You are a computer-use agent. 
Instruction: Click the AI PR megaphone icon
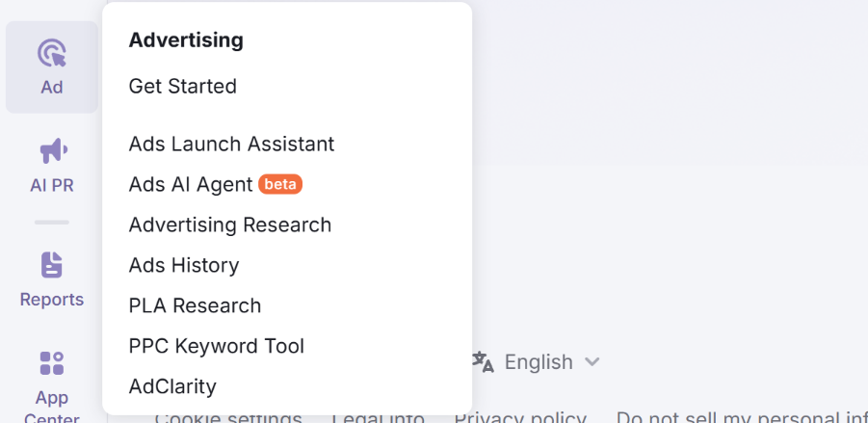[52, 151]
